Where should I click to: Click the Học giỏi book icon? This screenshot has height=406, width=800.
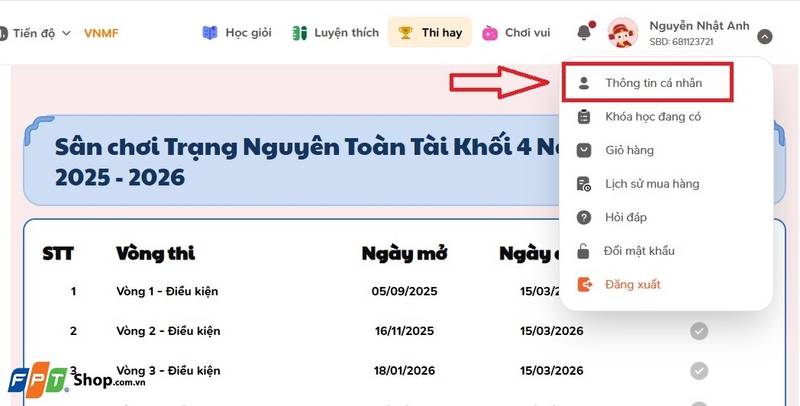click(210, 33)
